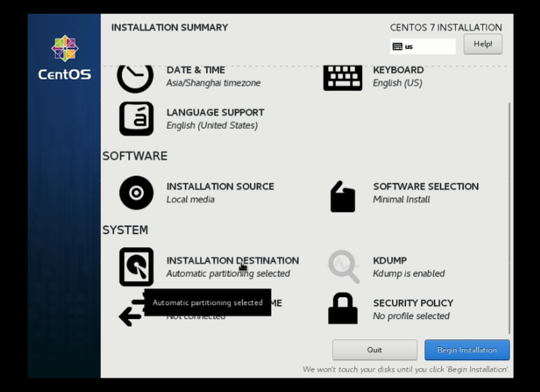Image resolution: width=540 pixels, height=392 pixels.
Task: Click the keyboard icon in layout indicator
Action: [397, 47]
